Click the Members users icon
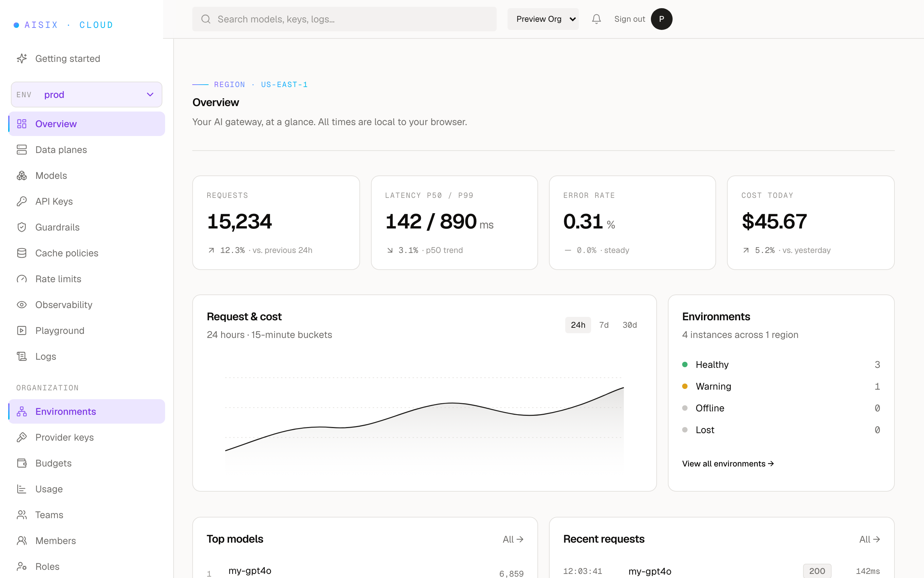Viewport: 924px width, 578px height. (x=22, y=541)
